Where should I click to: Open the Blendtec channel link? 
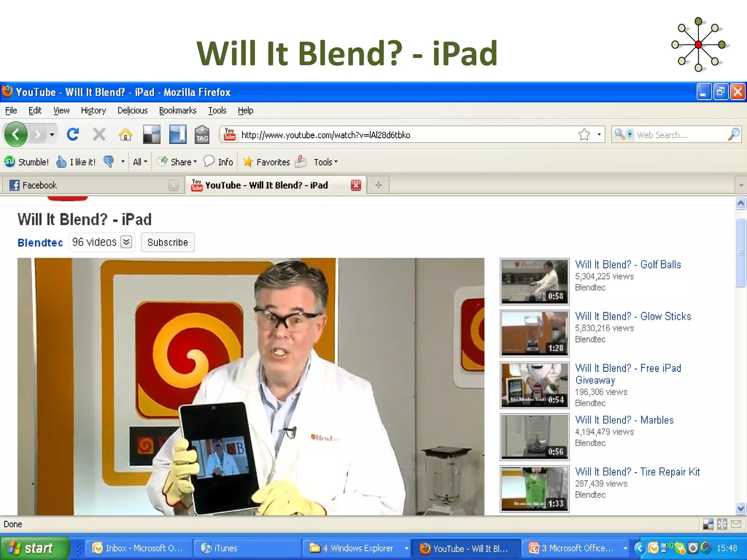coord(40,243)
